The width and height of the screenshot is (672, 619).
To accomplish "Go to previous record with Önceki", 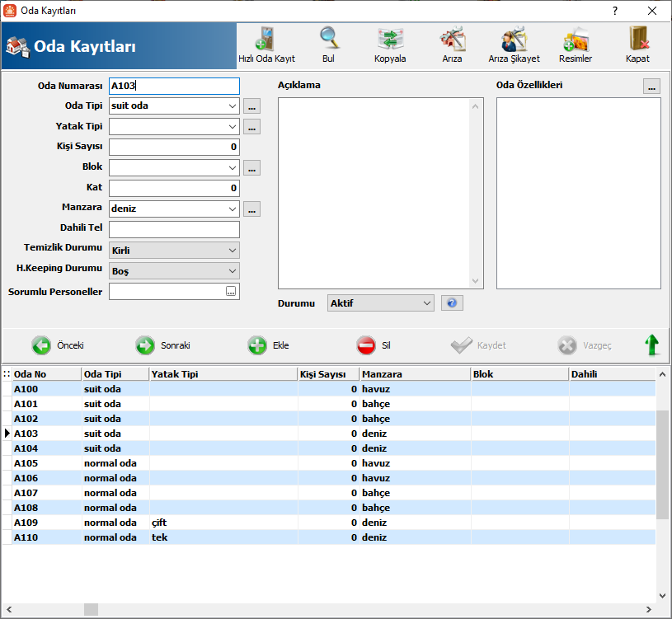I will pos(58,345).
